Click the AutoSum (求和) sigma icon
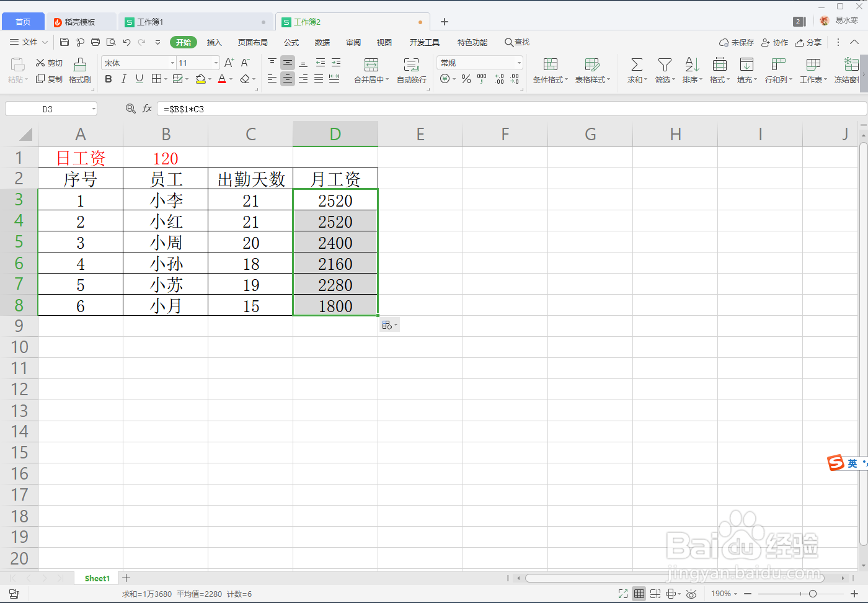 (636, 65)
